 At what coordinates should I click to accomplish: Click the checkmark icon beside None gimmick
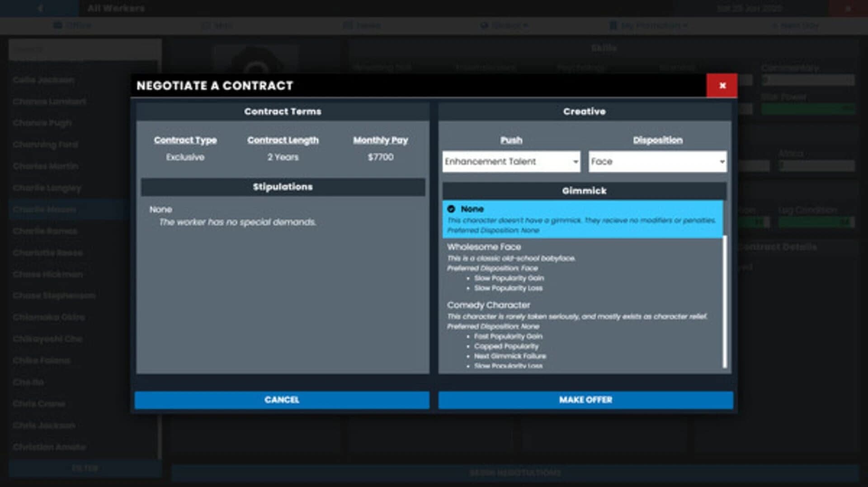point(451,209)
